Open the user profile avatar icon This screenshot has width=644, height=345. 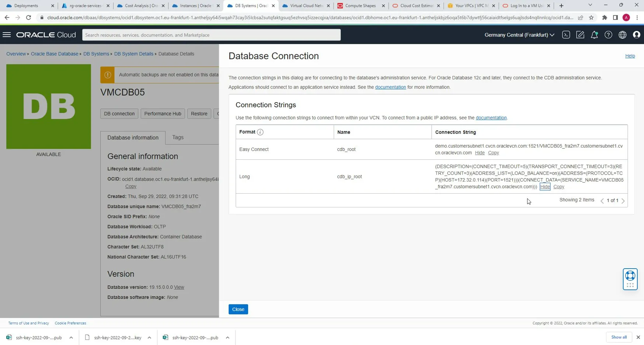coord(636,35)
